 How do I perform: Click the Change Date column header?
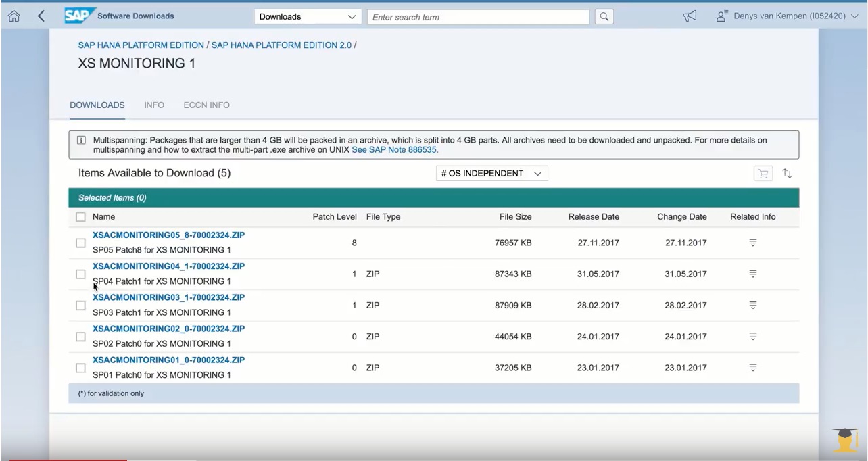coord(682,217)
